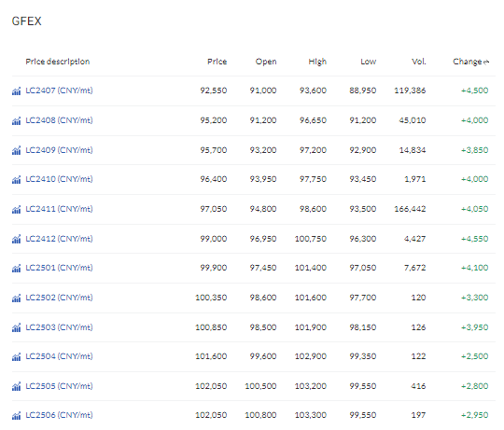Select LC2503 low 98,150
Viewport: 504px width, 430px height.
pyautogui.click(x=363, y=327)
